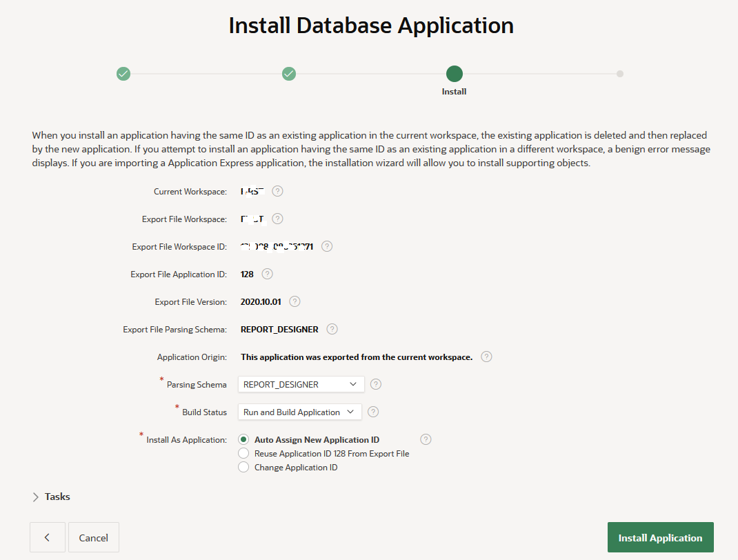738x560 pixels.
Task: Open the Parsing Schema dropdown
Action: (301, 384)
